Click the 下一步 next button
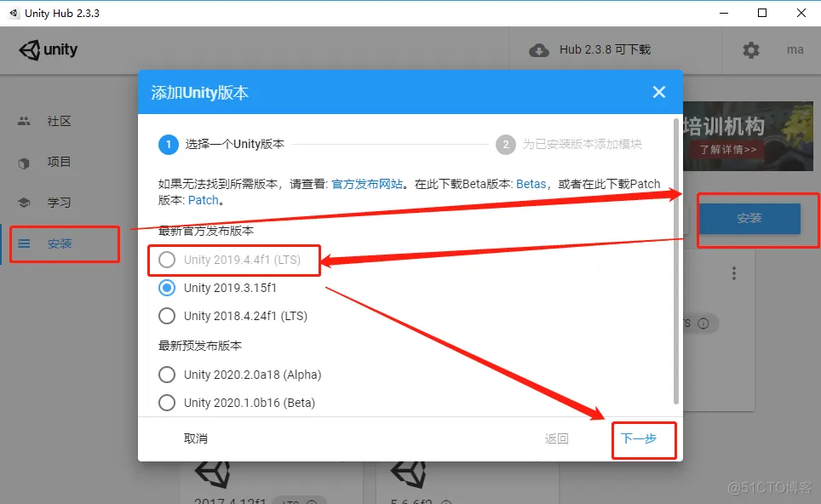The height and width of the screenshot is (504, 821). tap(638, 438)
